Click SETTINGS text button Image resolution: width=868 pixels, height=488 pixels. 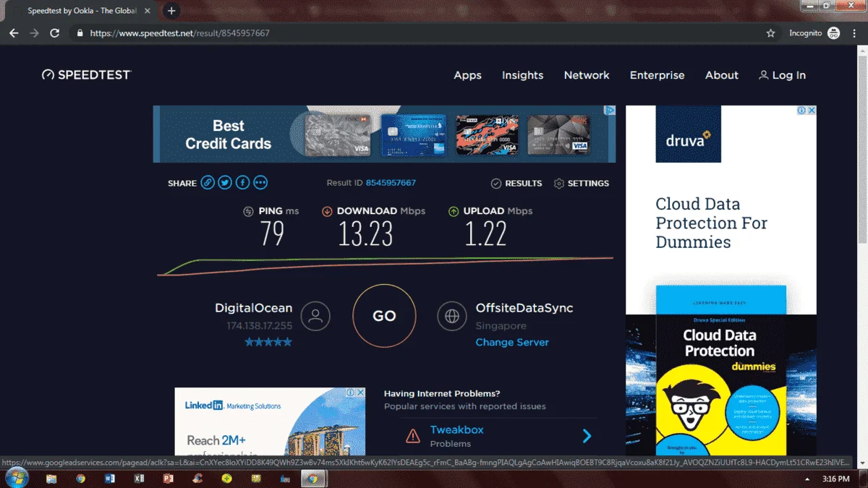coord(588,184)
